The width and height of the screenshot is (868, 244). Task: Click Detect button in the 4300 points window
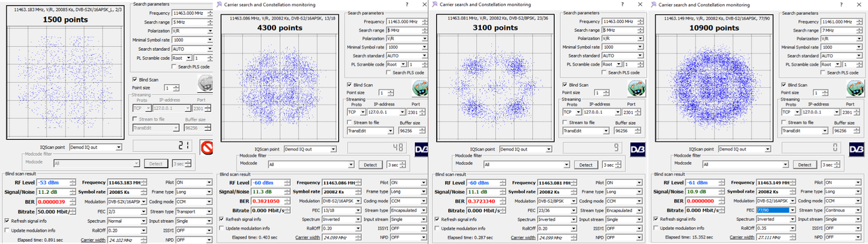coord(370,164)
